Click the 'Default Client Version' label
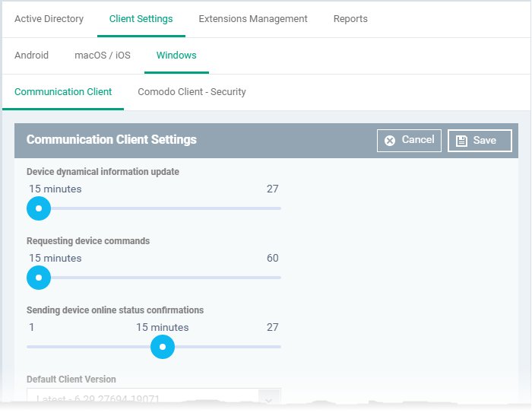The width and height of the screenshot is (532, 413). click(71, 380)
